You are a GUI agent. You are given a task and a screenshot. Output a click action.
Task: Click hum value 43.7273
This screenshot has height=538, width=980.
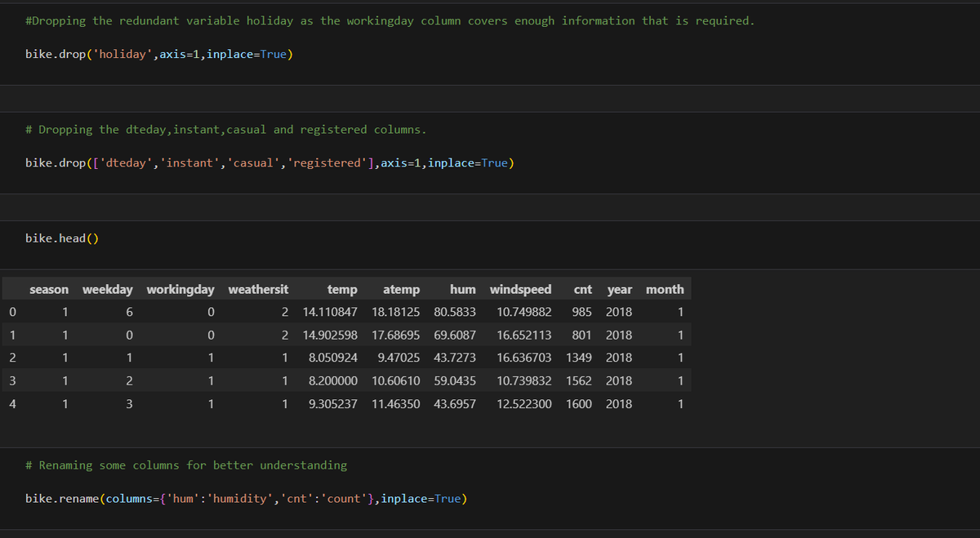click(x=455, y=358)
